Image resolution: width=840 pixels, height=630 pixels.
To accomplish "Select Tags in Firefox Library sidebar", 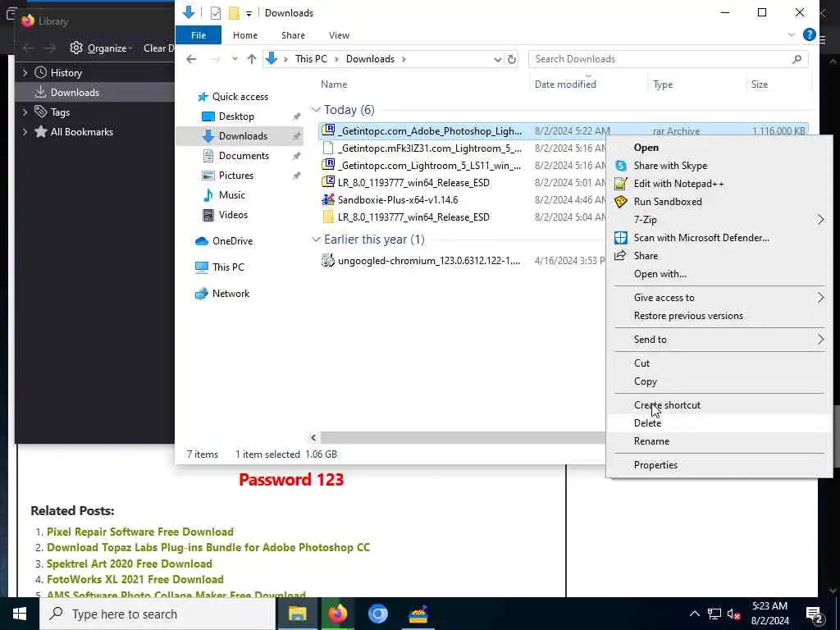I will 60,112.
